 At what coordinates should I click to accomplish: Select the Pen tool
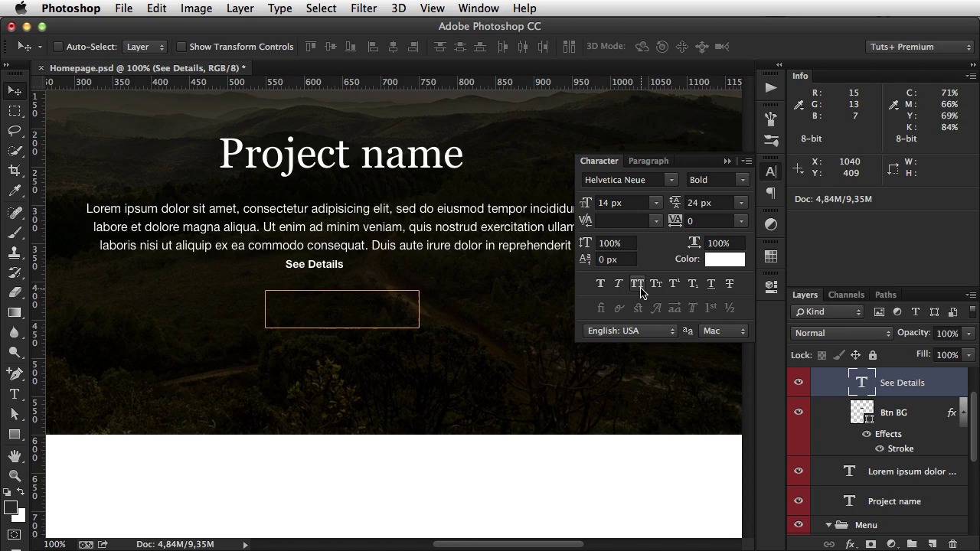[x=15, y=374]
